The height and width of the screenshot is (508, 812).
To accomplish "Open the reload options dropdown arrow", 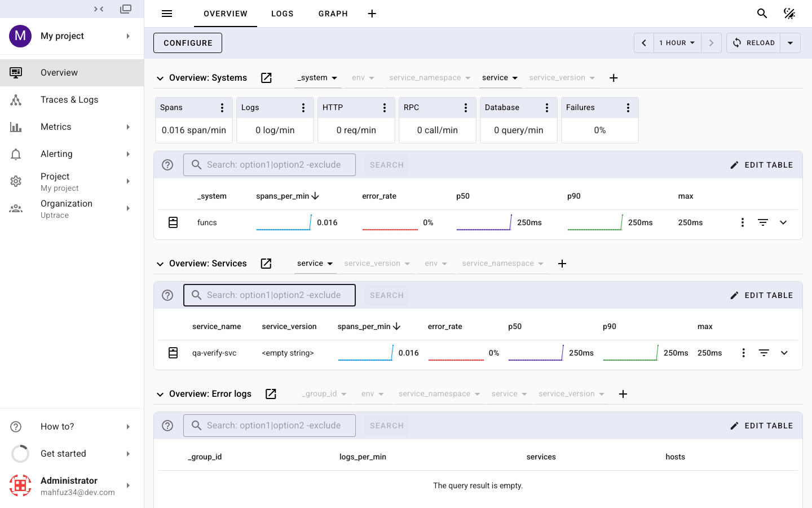I will (791, 43).
